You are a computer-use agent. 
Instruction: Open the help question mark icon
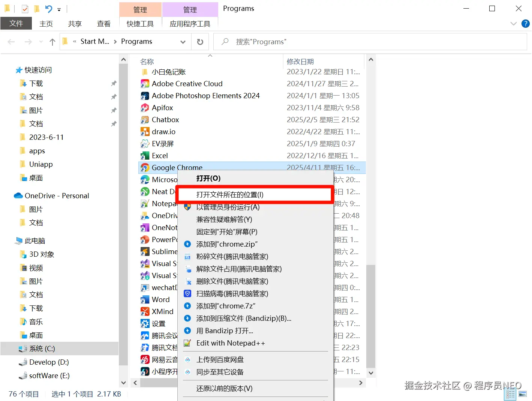(x=526, y=24)
